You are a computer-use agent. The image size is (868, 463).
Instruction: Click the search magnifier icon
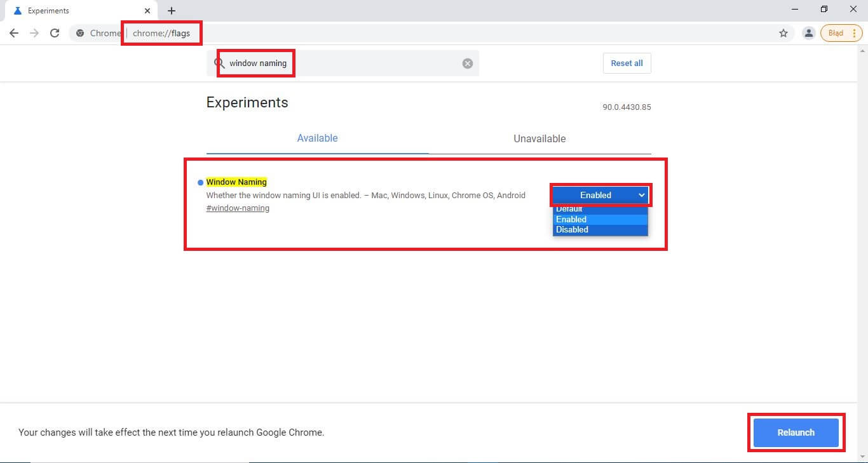(x=219, y=63)
